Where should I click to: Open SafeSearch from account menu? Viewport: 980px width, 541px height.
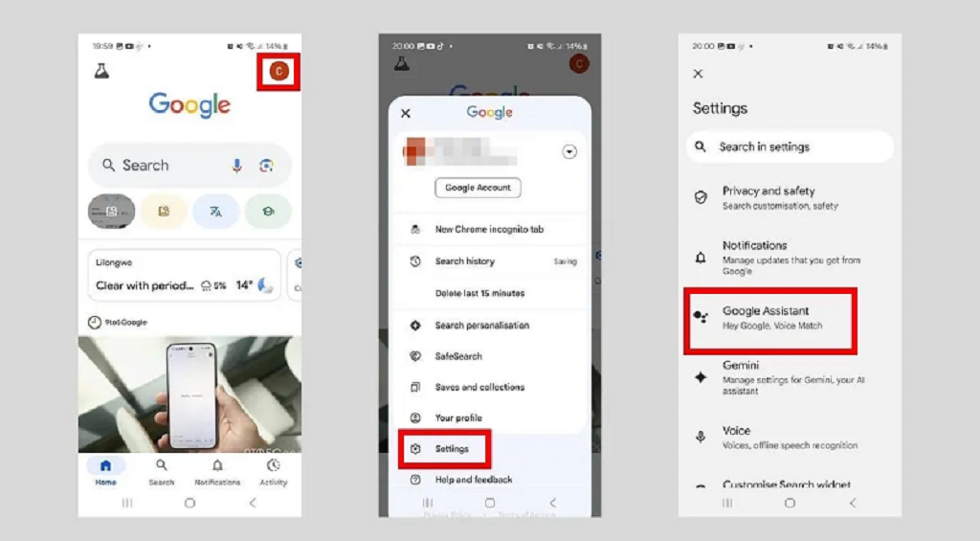click(458, 356)
